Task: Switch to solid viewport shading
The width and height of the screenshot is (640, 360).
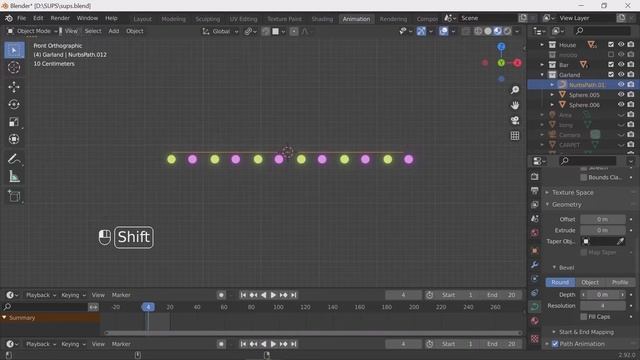Action: 488,31
